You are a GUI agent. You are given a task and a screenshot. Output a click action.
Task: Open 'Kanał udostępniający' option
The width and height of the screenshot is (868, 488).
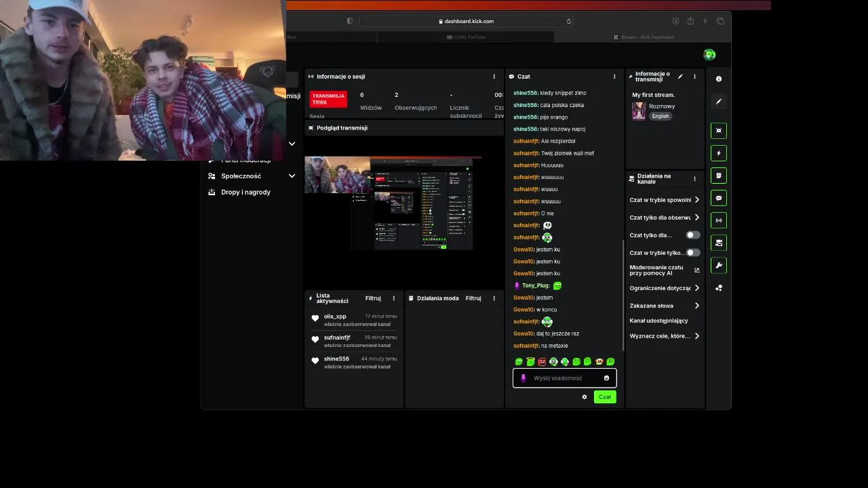(x=658, y=321)
